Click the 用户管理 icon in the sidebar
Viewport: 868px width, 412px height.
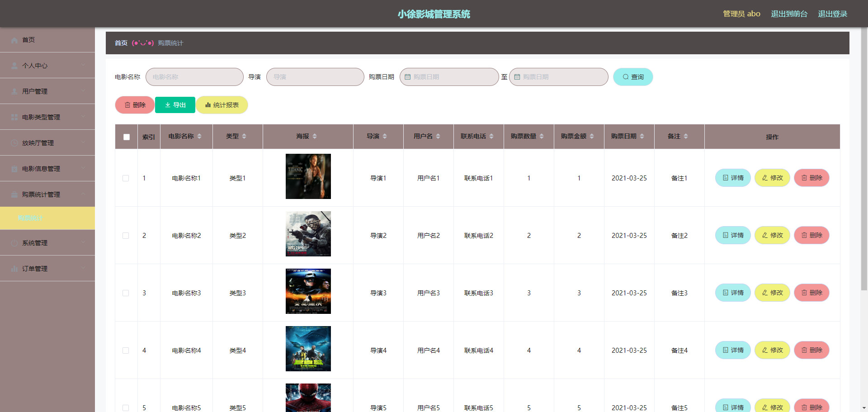tap(14, 91)
